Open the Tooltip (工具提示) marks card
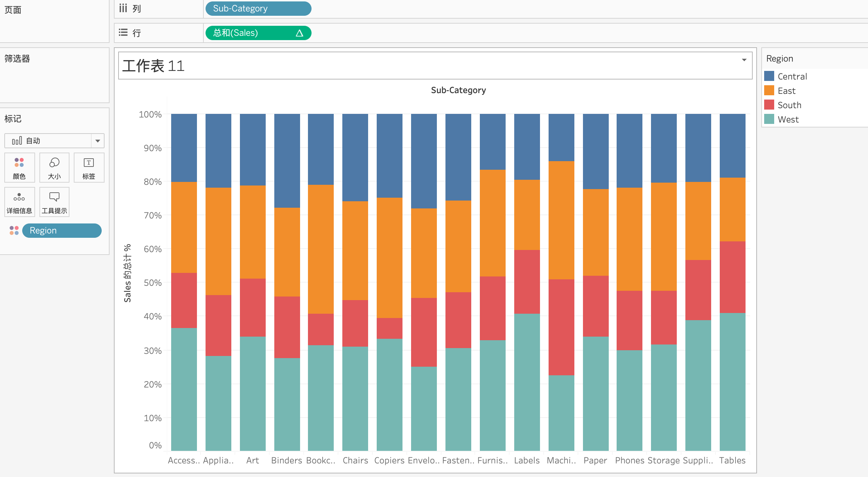 [54, 202]
